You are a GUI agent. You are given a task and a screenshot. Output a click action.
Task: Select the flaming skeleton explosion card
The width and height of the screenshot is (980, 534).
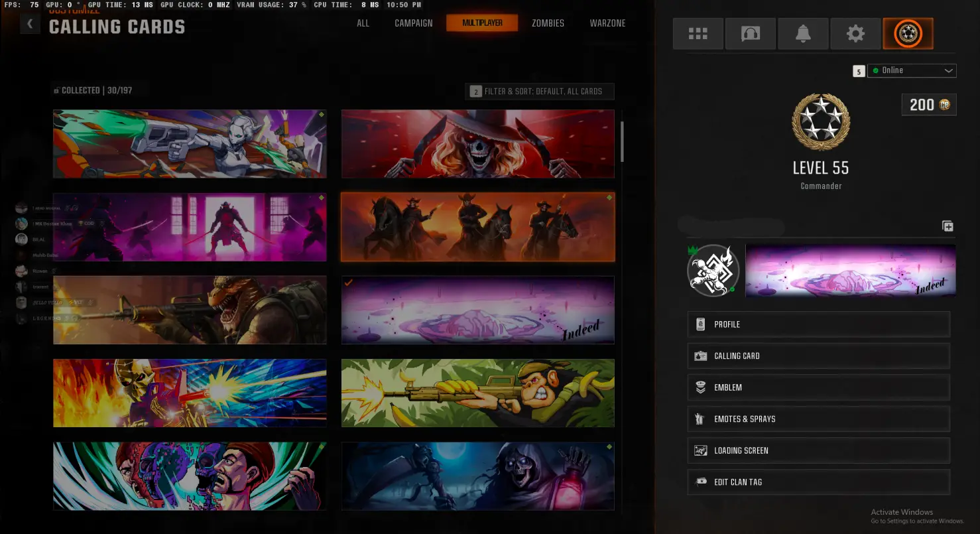coord(190,393)
